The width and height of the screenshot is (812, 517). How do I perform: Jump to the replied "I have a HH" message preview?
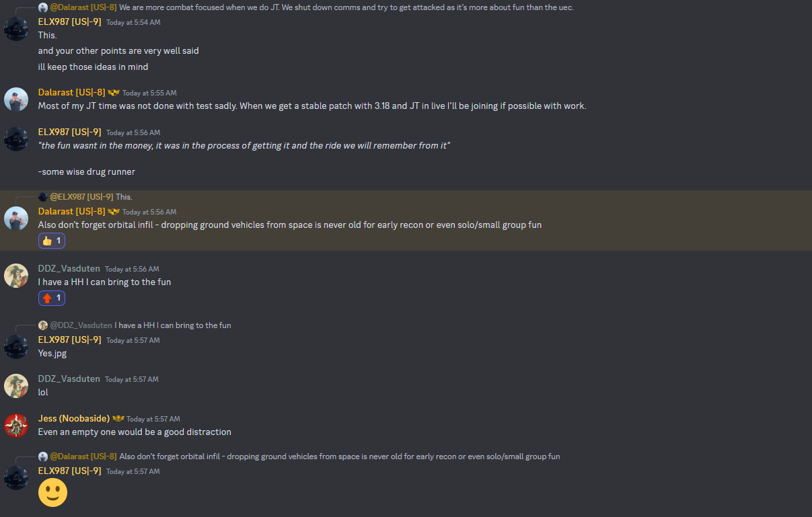pyautogui.click(x=172, y=325)
